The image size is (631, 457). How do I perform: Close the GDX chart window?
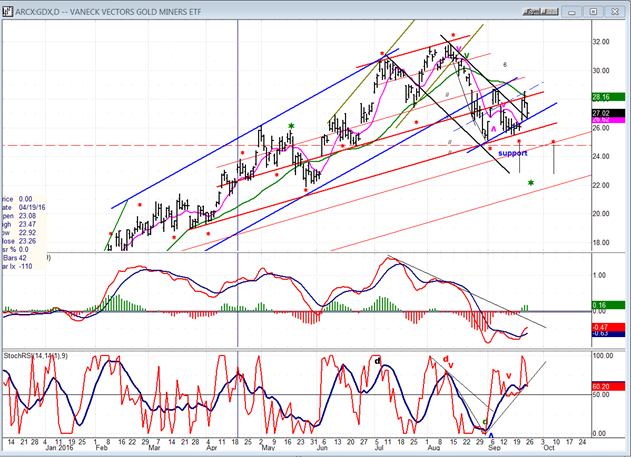pos(615,12)
